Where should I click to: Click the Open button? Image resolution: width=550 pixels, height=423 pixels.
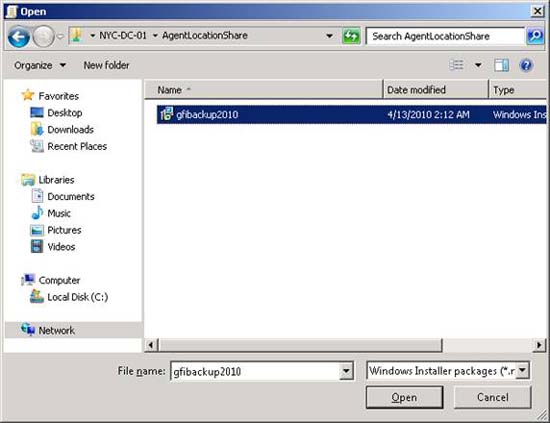point(404,397)
